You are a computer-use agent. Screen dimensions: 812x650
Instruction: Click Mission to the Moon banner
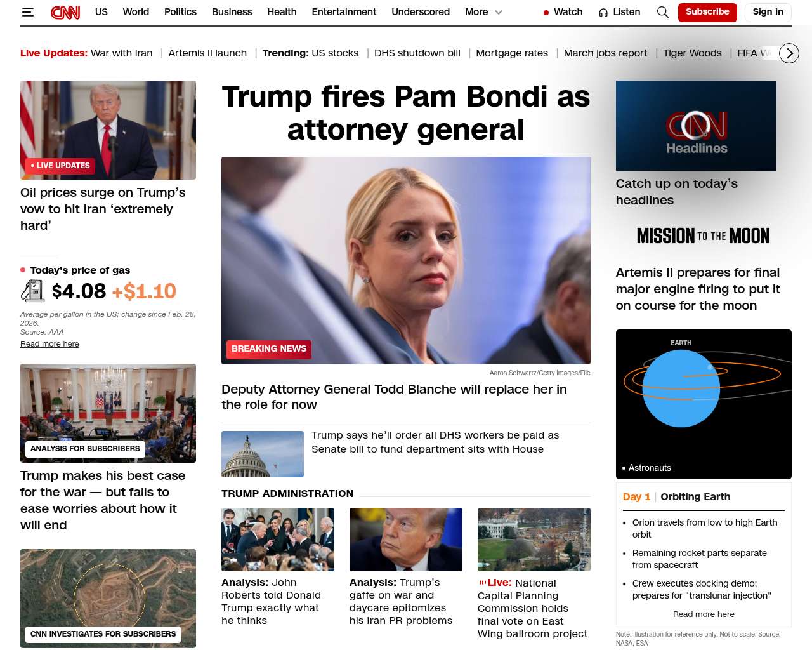click(x=703, y=236)
